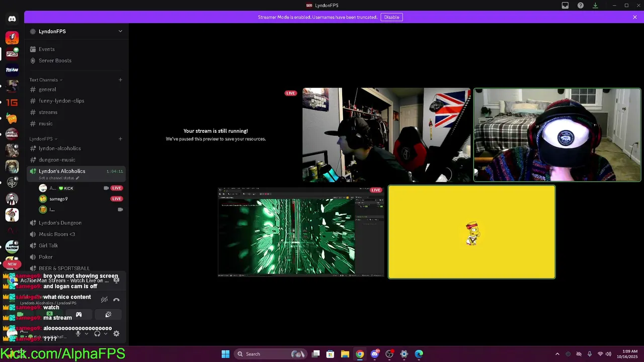
Task: Open Discord direct messages home icon
Action: pos(12,19)
